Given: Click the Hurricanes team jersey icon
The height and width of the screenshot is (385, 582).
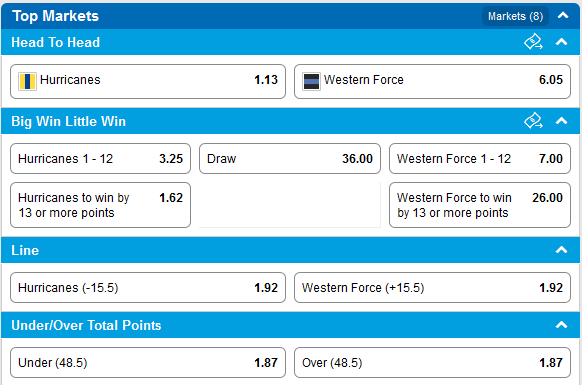Looking at the screenshot, I should 27,81.
